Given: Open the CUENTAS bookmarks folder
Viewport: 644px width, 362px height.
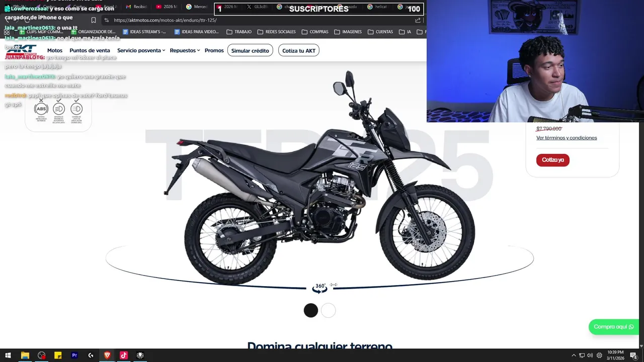Looking at the screenshot, I should pyautogui.click(x=380, y=32).
